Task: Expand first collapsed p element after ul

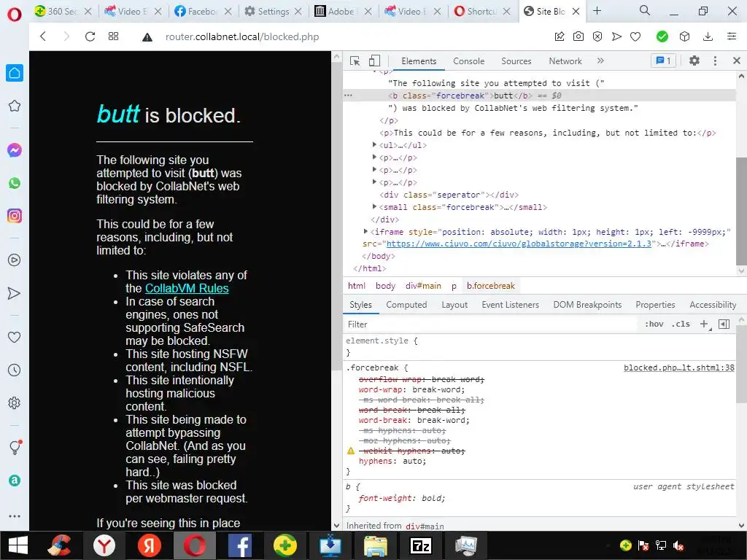Action: pyautogui.click(x=374, y=157)
